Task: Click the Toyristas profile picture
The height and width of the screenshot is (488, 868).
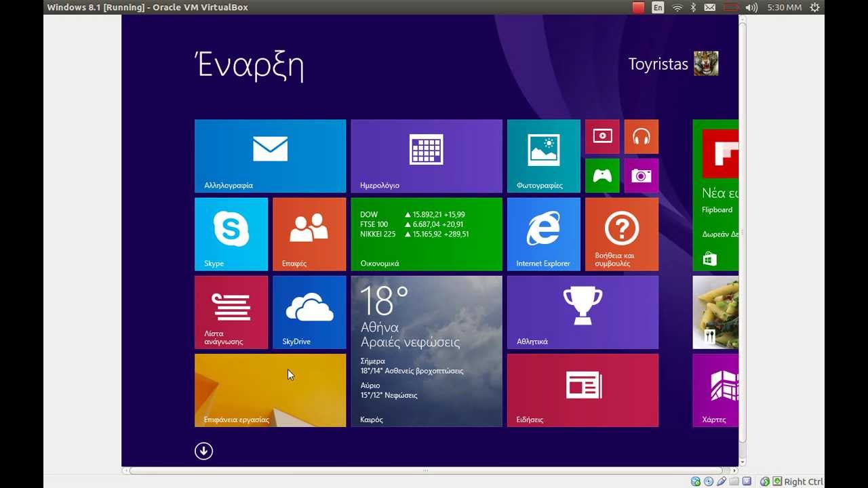Action: (706, 64)
